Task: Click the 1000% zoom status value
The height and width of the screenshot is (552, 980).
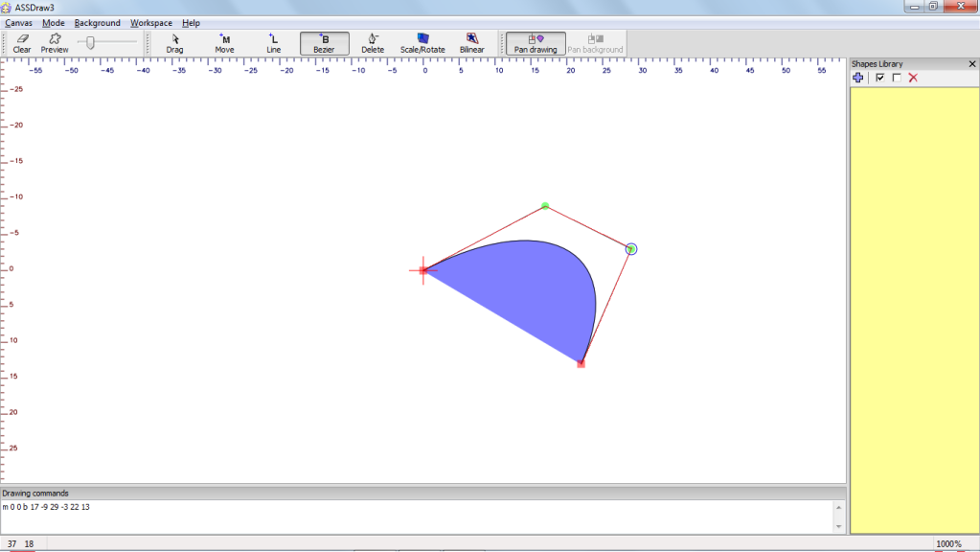Action: tap(948, 544)
